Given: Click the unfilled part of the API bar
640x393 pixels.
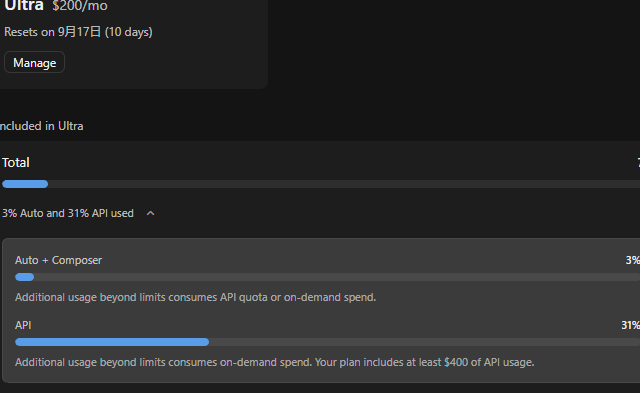Looking at the screenshot, I should coord(424,342).
